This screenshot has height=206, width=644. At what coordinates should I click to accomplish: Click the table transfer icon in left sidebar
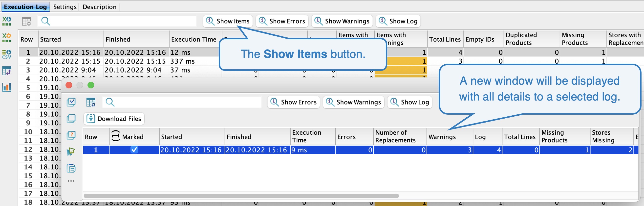[x=7, y=71]
